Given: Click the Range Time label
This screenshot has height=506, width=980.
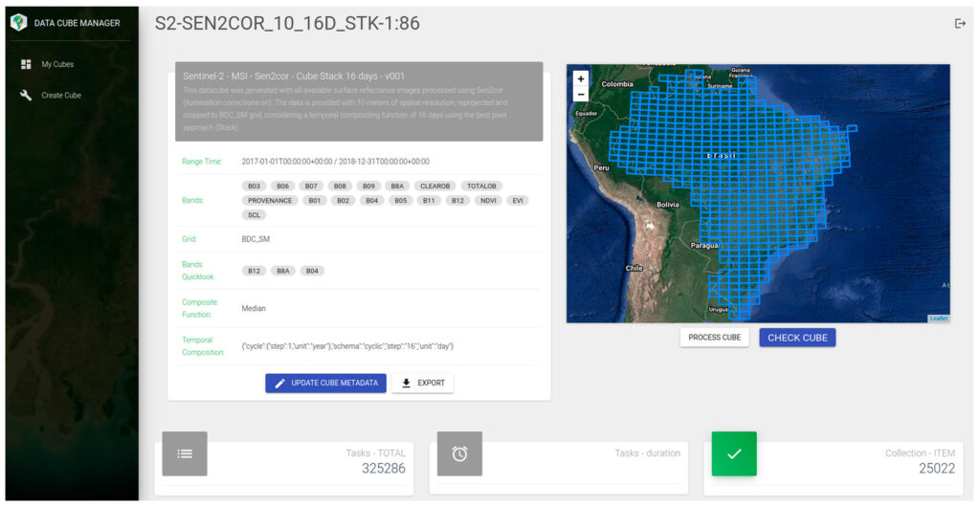Looking at the screenshot, I should [202, 161].
